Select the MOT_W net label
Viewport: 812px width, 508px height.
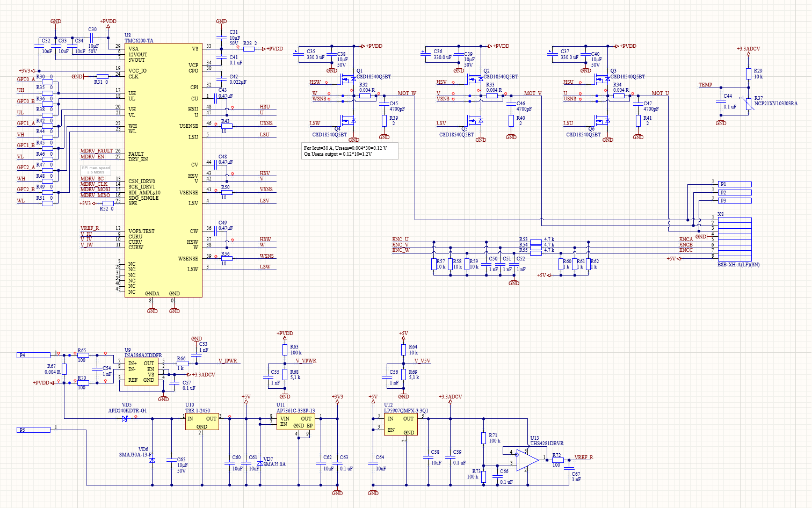[407, 93]
